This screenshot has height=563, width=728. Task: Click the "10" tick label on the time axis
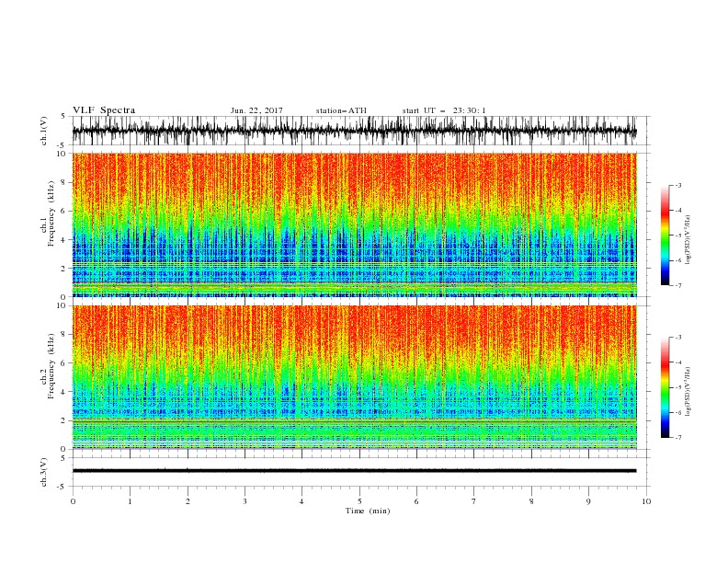pyautogui.click(x=646, y=501)
